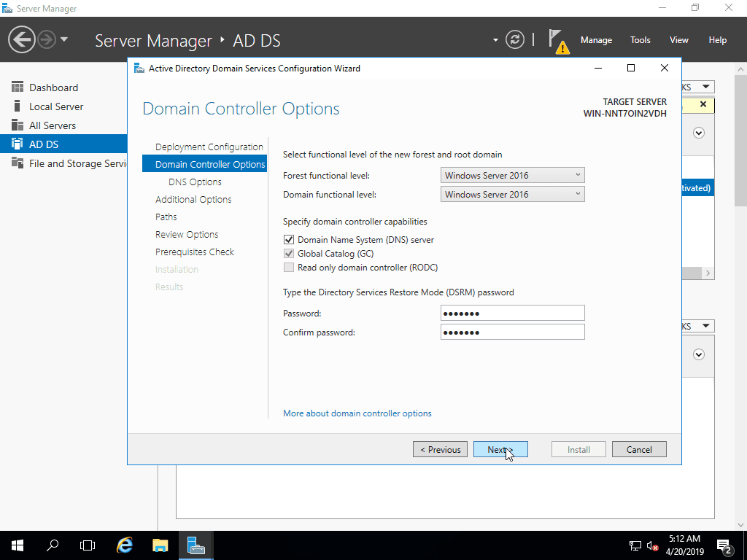
Task: Open the Action Center notifications icon
Action: point(724,546)
